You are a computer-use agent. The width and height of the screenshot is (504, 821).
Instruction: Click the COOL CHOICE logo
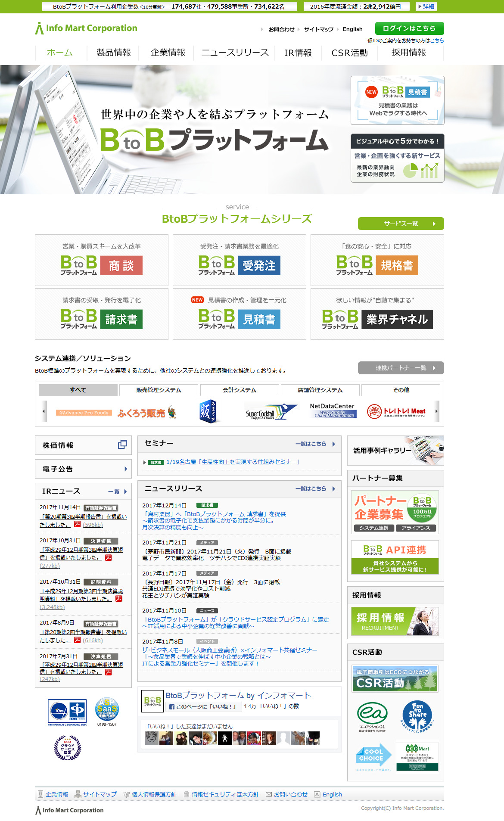(x=373, y=757)
